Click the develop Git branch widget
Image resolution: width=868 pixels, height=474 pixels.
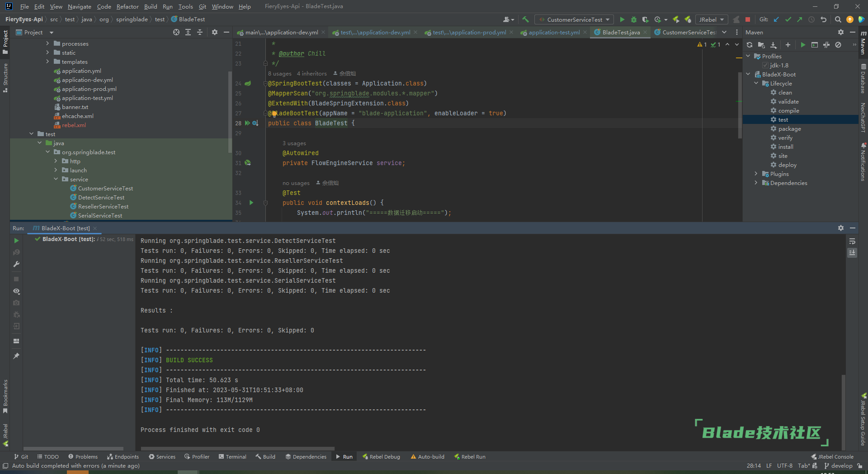pyautogui.click(x=838, y=466)
